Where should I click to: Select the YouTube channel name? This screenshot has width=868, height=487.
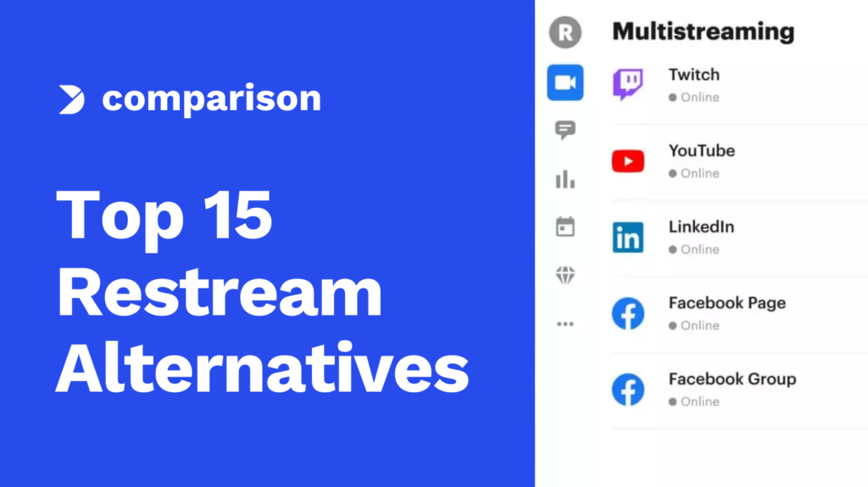[701, 151]
